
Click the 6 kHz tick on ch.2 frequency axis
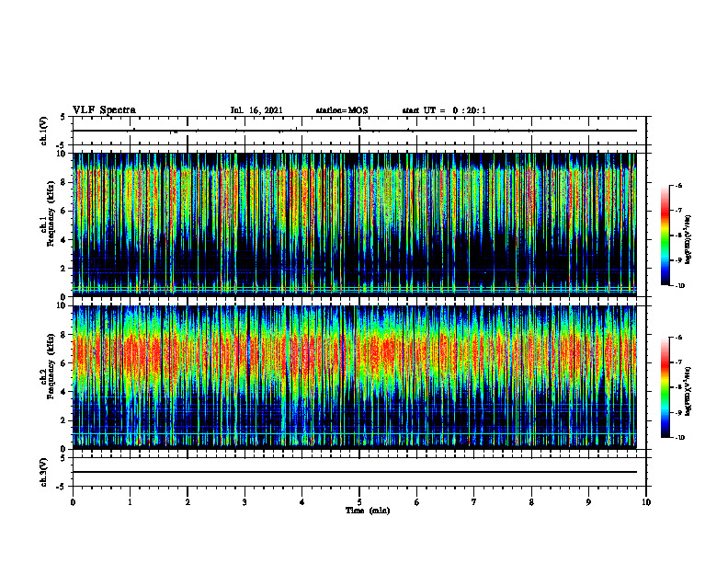[x=64, y=363]
